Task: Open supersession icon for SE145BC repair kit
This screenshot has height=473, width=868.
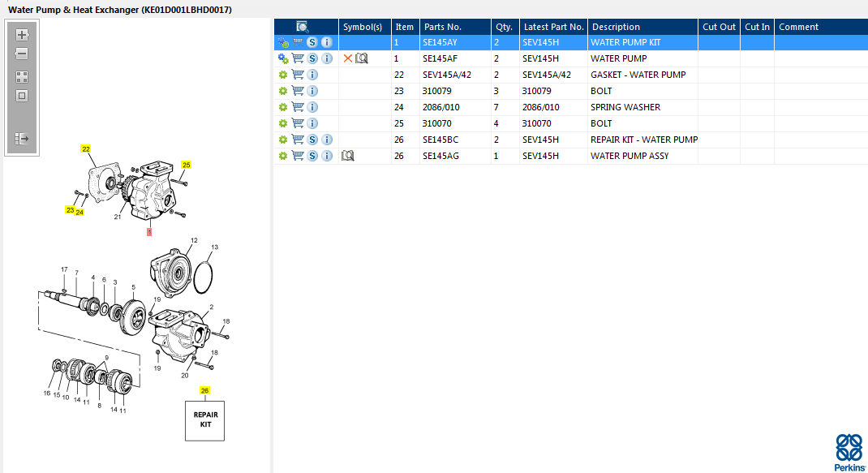Action: coord(312,140)
